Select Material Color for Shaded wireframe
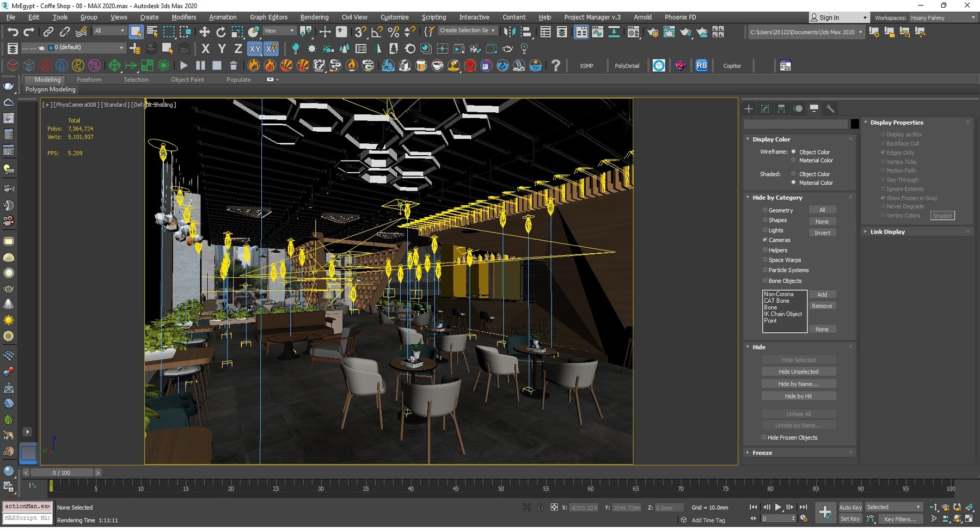Viewport: 980px width, 531px height. coord(793,182)
